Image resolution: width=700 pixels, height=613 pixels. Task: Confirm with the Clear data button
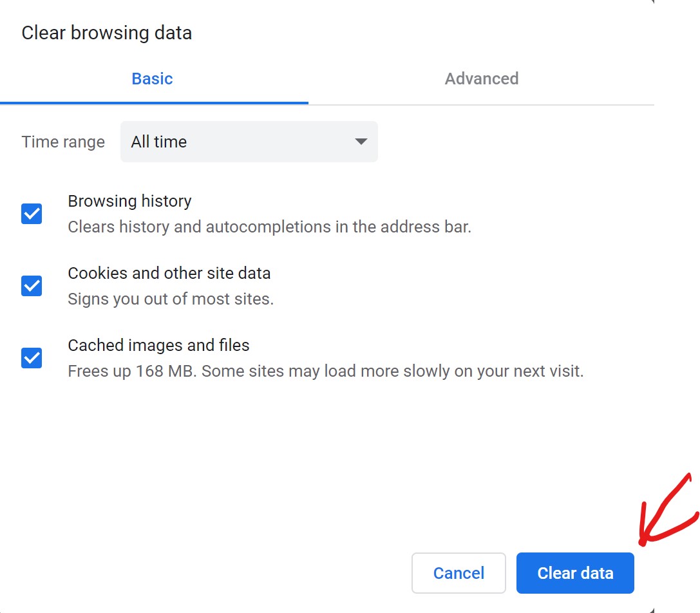pos(575,573)
